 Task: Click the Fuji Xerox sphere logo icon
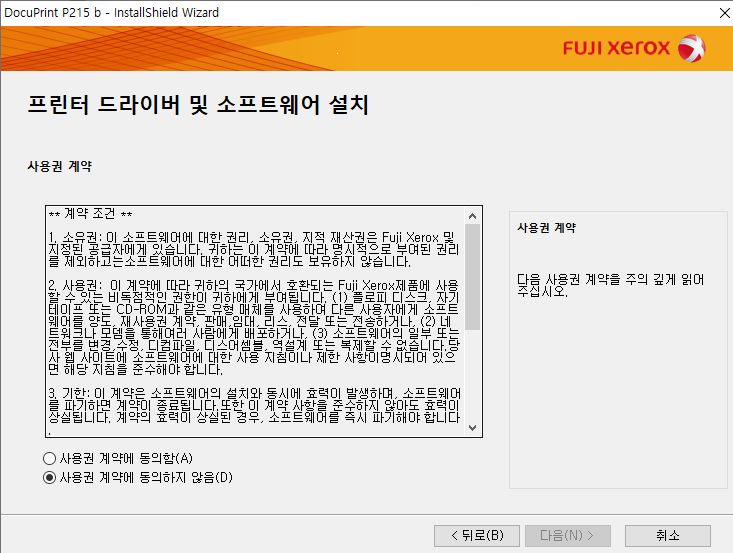point(691,48)
